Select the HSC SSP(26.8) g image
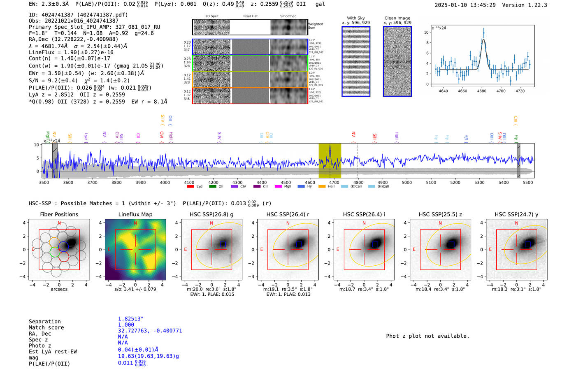Screen dimensions: 576x392 click(211, 249)
